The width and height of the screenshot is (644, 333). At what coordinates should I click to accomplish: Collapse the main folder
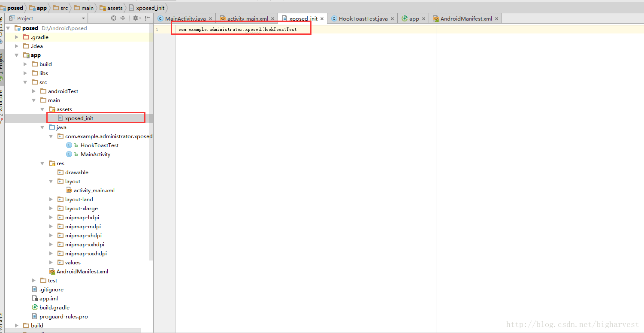coord(34,100)
